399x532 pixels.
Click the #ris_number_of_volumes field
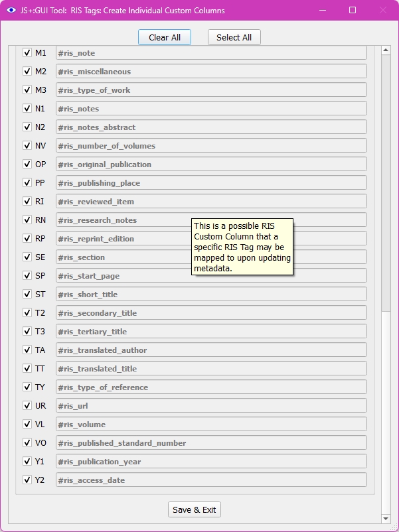tap(211, 145)
